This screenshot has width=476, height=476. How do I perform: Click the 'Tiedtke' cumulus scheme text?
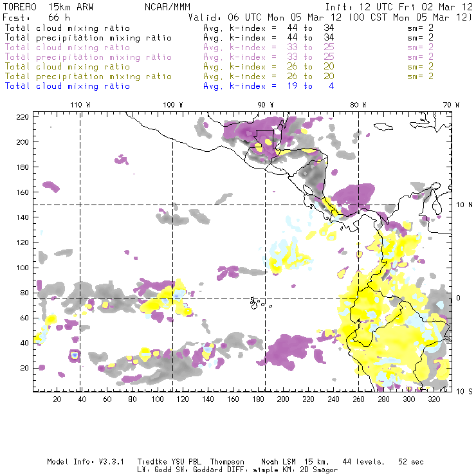[152, 462]
